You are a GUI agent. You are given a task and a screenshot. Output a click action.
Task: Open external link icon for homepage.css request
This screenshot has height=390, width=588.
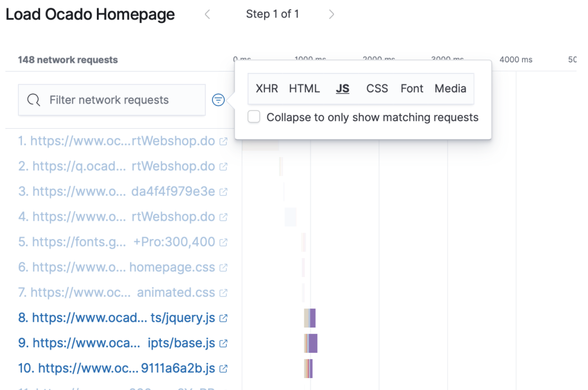point(223,267)
